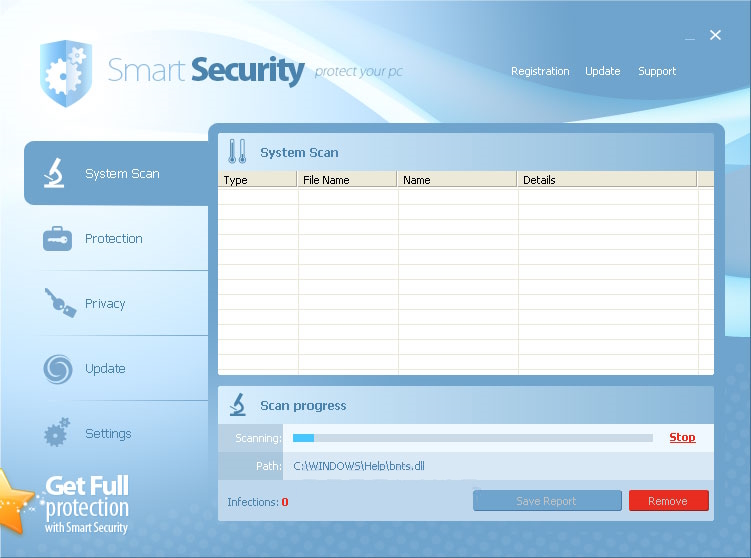This screenshot has width=751, height=558.
Task: Click the briefcase Protection icon
Action: [x=57, y=239]
